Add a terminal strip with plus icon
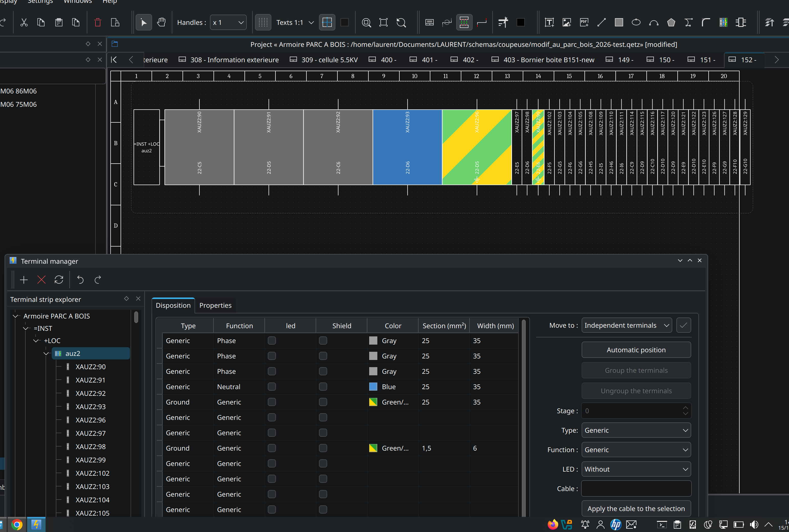Screen dimensions: 789x532 24,280
